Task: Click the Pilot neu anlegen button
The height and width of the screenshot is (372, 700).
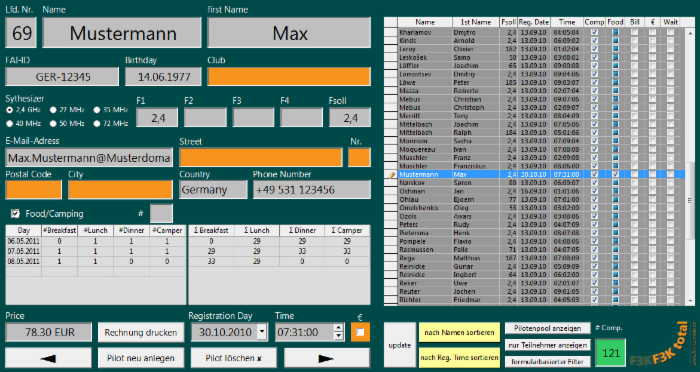Action: (141, 358)
